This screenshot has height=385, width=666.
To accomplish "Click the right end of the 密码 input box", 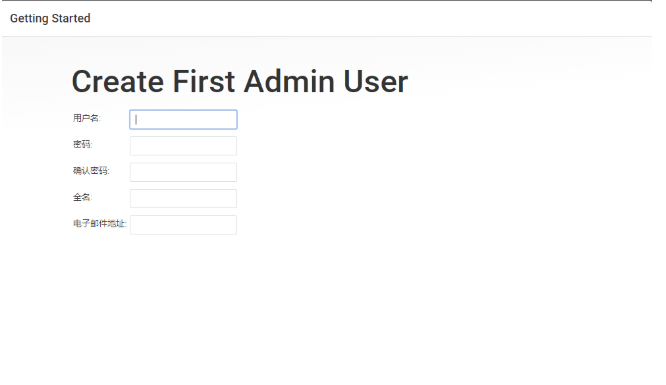I will (x=231, y=146).
